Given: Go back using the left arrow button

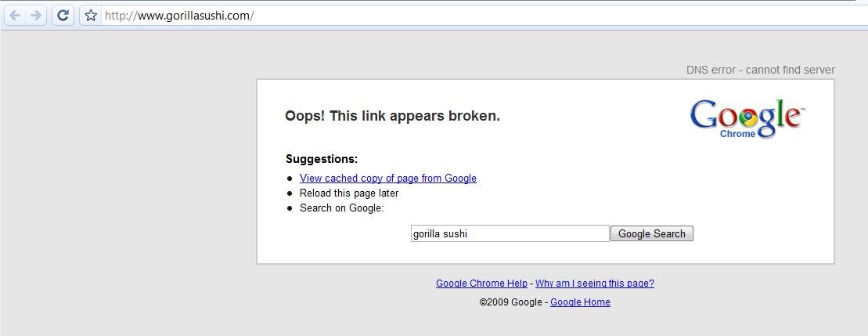Looking at the screenshot, I should pos(14,16).
